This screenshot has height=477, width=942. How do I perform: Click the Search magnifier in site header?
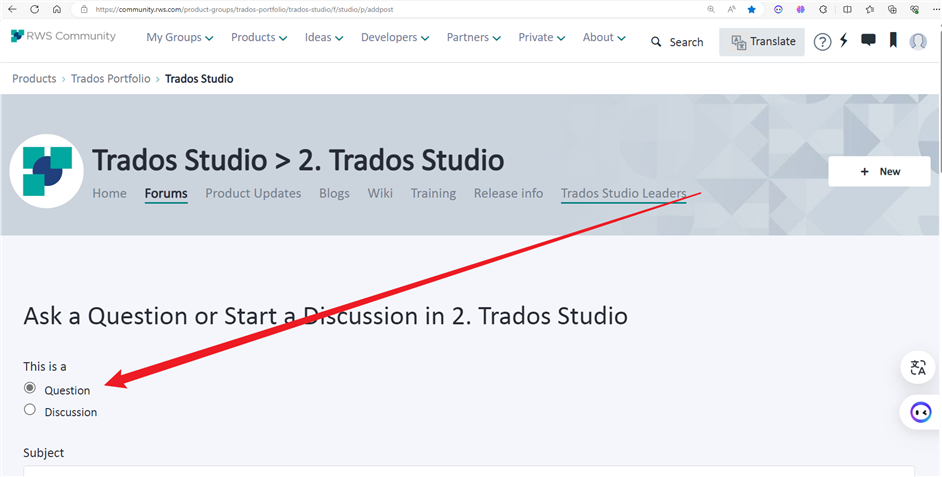tap(656, 42)
